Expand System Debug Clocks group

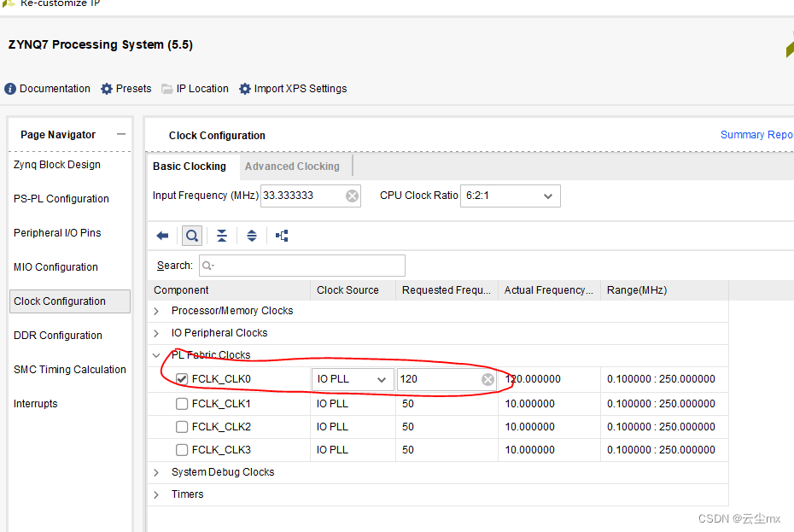156,472
